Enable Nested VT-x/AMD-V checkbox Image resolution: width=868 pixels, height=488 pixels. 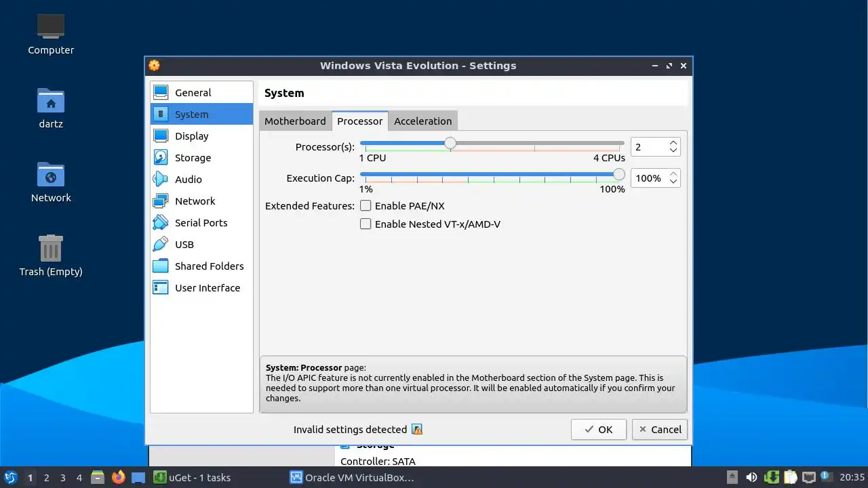pos(366,224)
